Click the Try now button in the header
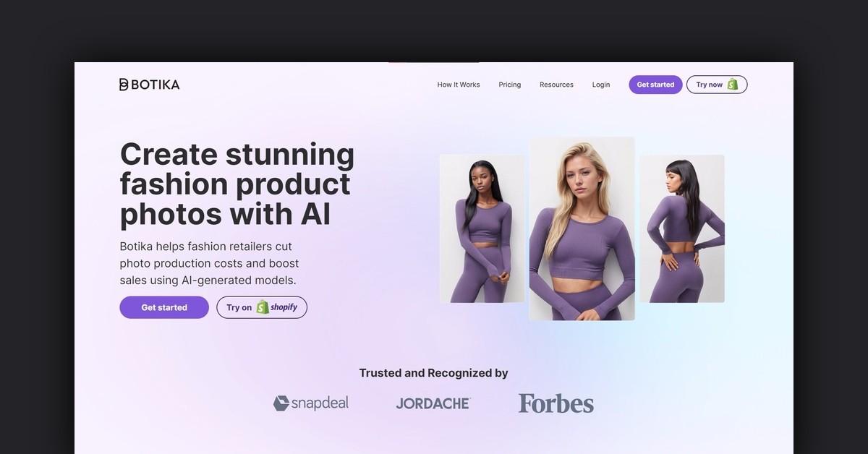 click(x=717, y=85)
